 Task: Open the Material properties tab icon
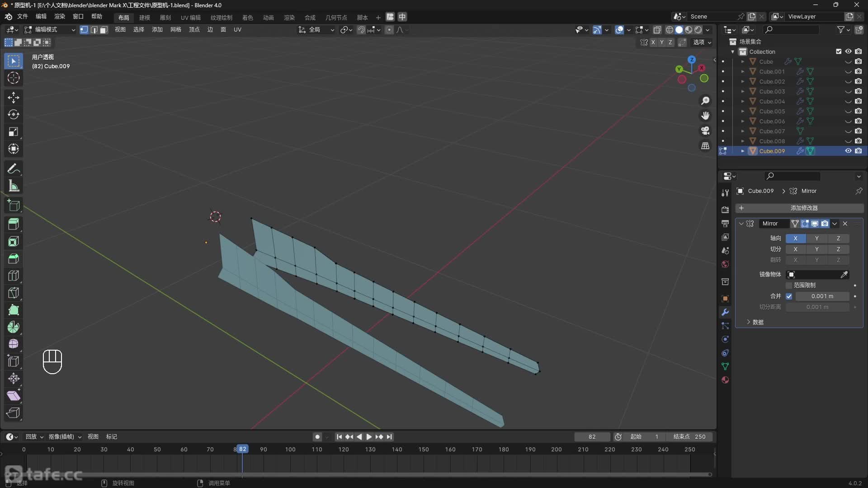tap(725, 380)
